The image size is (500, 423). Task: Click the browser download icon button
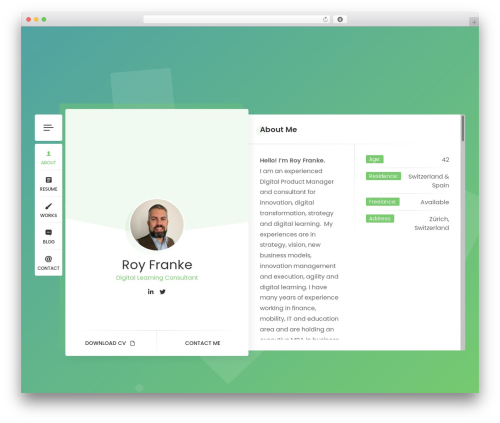click(340, 19)
